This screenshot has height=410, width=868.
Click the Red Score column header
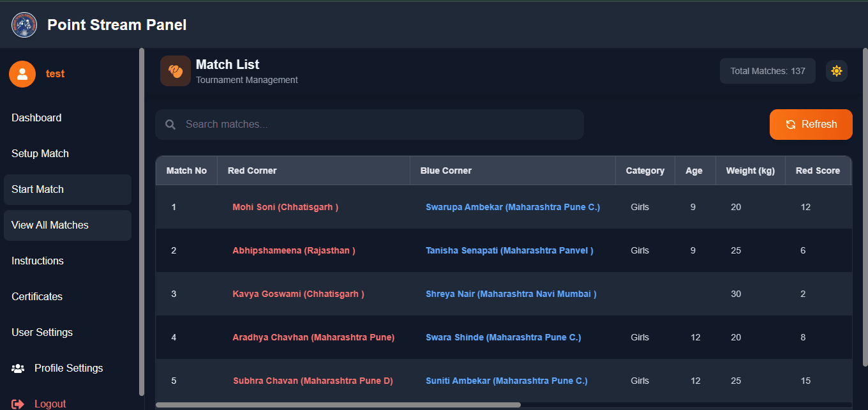[x=818, y=171]
